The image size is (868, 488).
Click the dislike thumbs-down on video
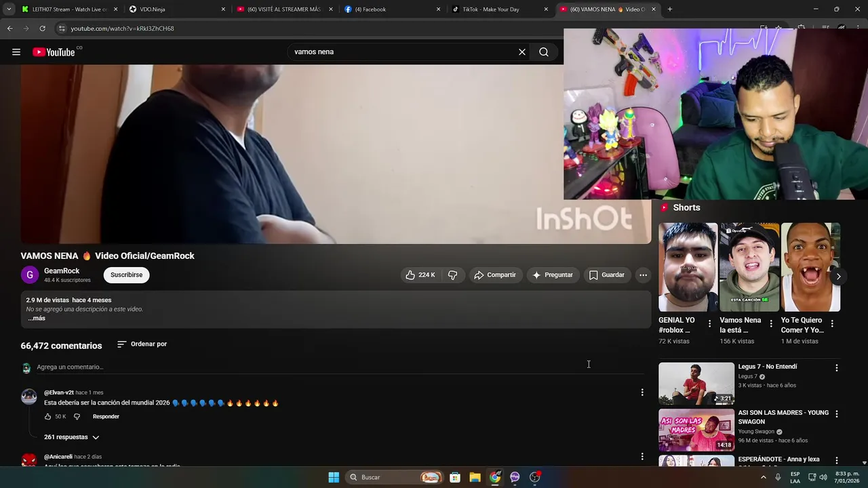click(453, 274)
